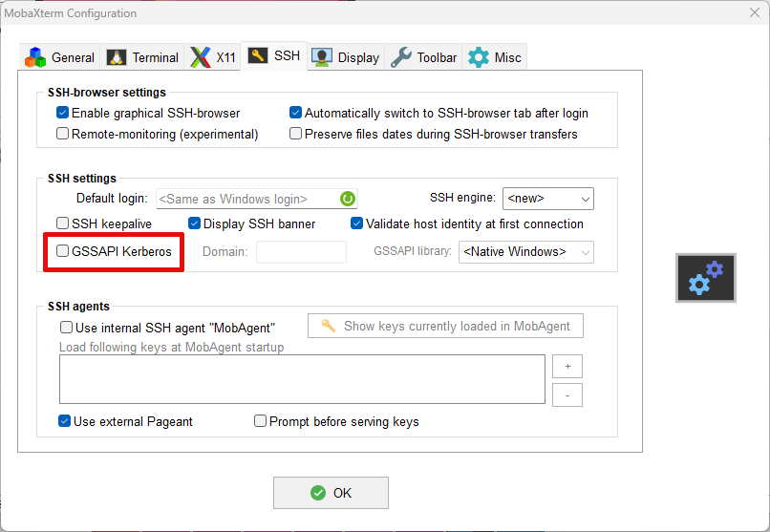Click the plus button to add key
The width and height of the screenshot is (770, 532).
567,367
